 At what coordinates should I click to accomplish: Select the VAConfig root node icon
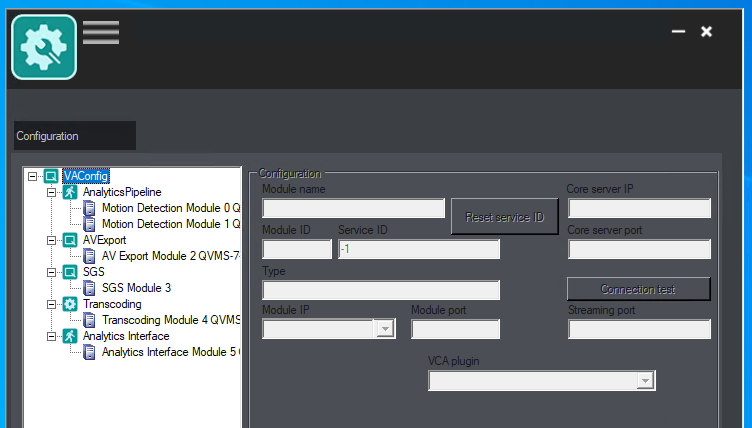51,176
